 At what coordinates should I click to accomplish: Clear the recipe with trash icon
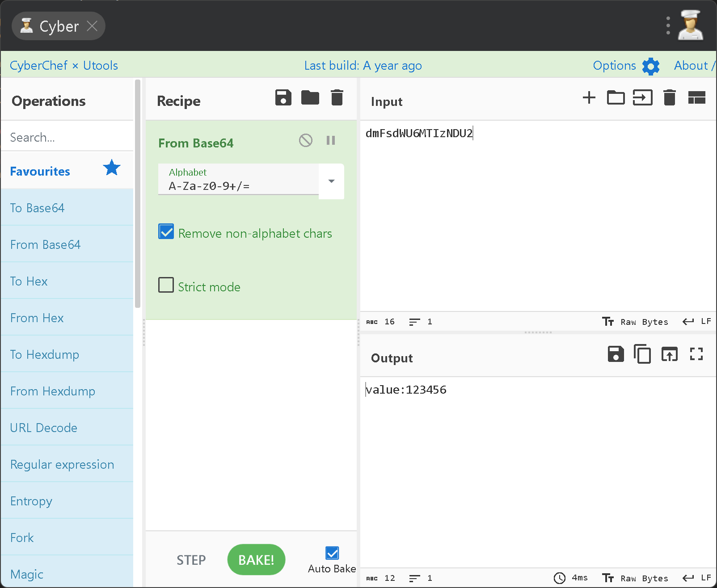tap(337, 97)
